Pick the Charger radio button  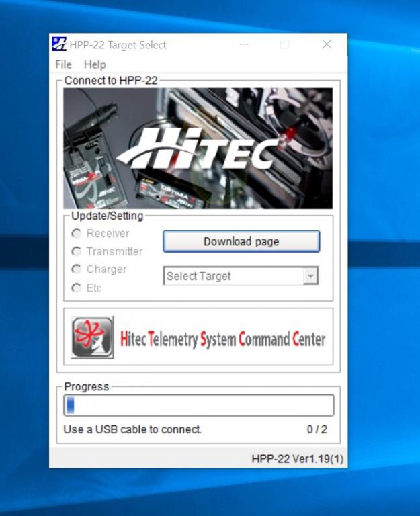(77, 269)
